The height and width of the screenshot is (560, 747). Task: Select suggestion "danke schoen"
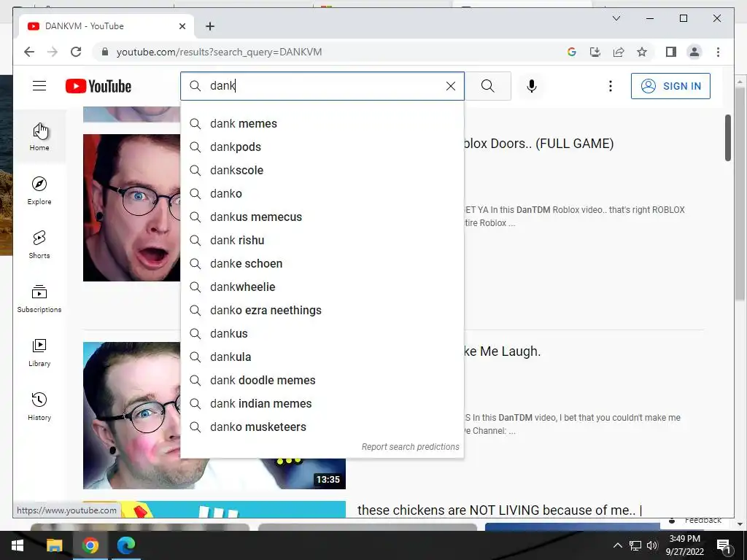[322, 264]
